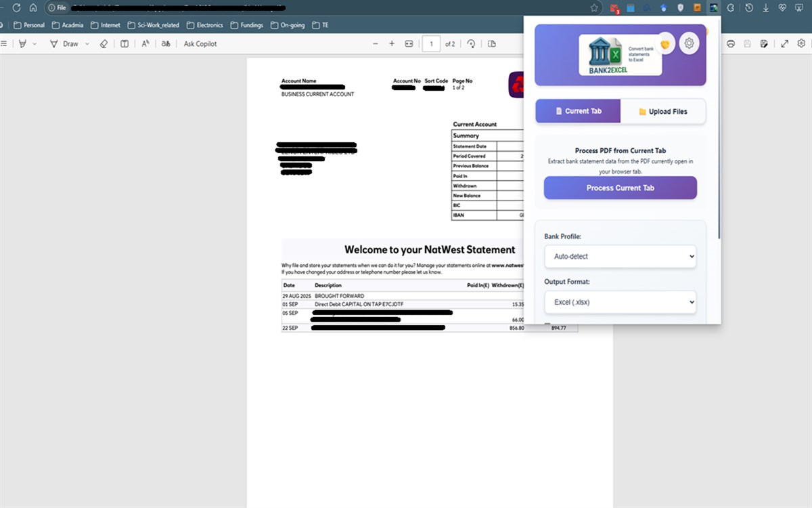Open the Bank Profile Auto-detect dropdown
This screenshot has height=508, width=812.
[x=621, y=257]
